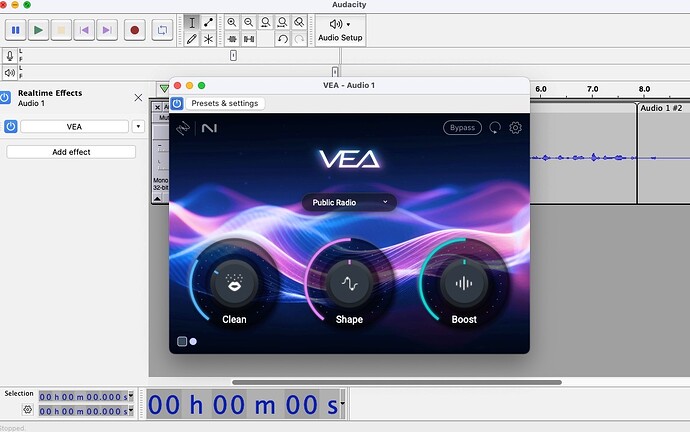Click the Boost knob waveform icon

(x=464, y=283)
